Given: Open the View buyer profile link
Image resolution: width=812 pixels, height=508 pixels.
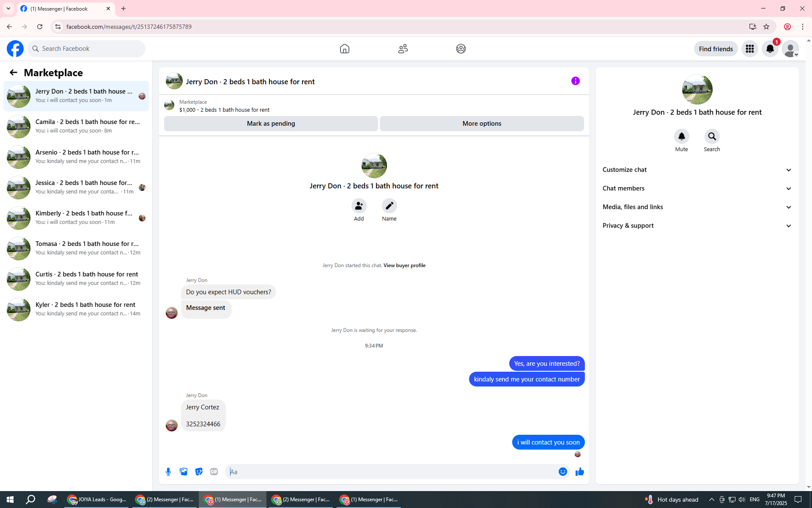Looking at the screenshot, I should tap(404, 265).
